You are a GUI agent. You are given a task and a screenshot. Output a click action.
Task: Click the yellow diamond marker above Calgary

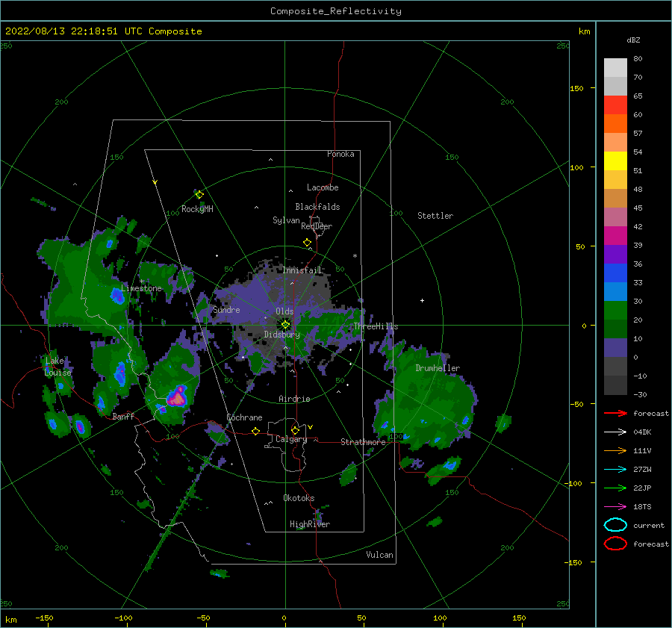[295, 430]
